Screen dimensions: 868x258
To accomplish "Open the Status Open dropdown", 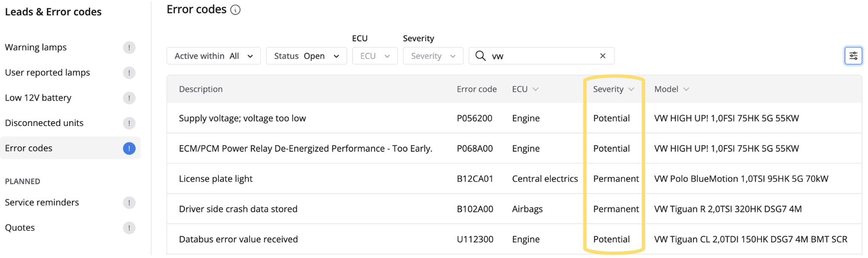I will pos(306,56).
